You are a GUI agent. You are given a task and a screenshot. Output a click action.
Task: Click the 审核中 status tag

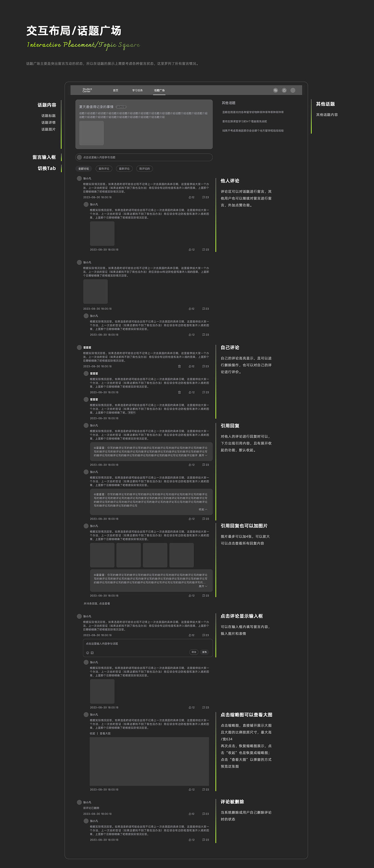pyautogui.click(x=131, y=412)
